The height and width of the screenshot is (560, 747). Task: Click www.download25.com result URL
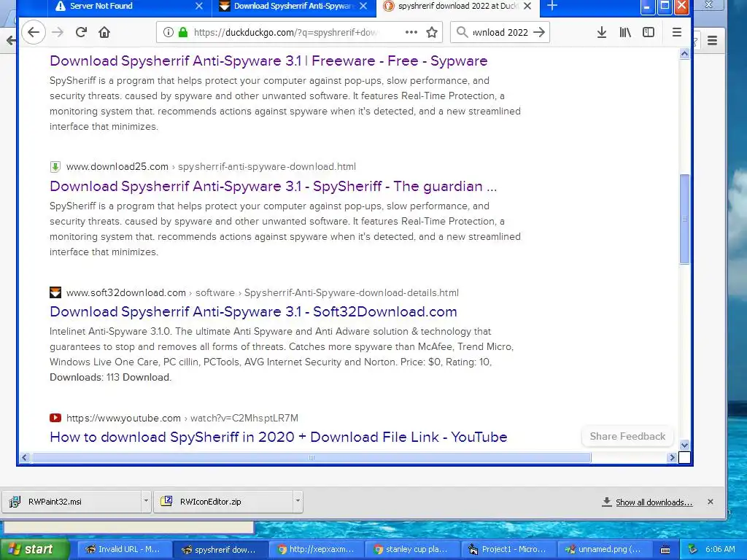click(x=211, y=167)
